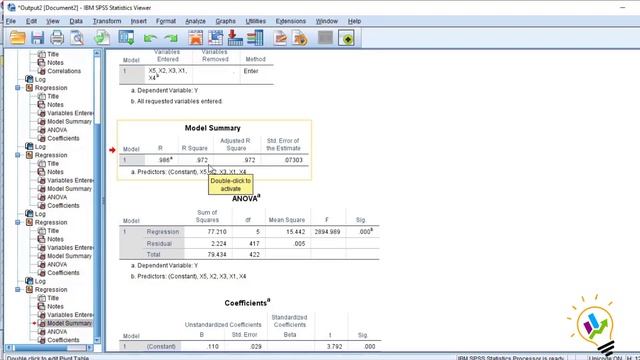640x360 pixels.
Task: Click the Run script toolbar icon
Action: coord(300,38)
